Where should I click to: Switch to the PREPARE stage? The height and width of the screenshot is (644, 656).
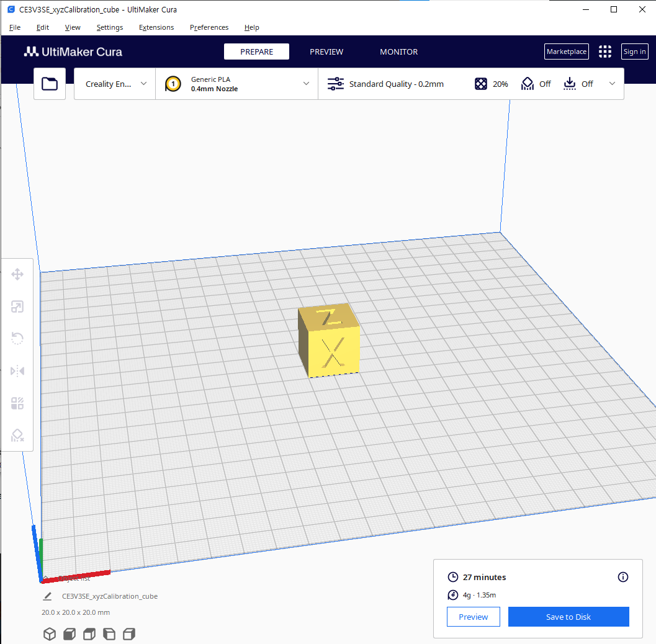pyautogui.click(x=256, y=51)
